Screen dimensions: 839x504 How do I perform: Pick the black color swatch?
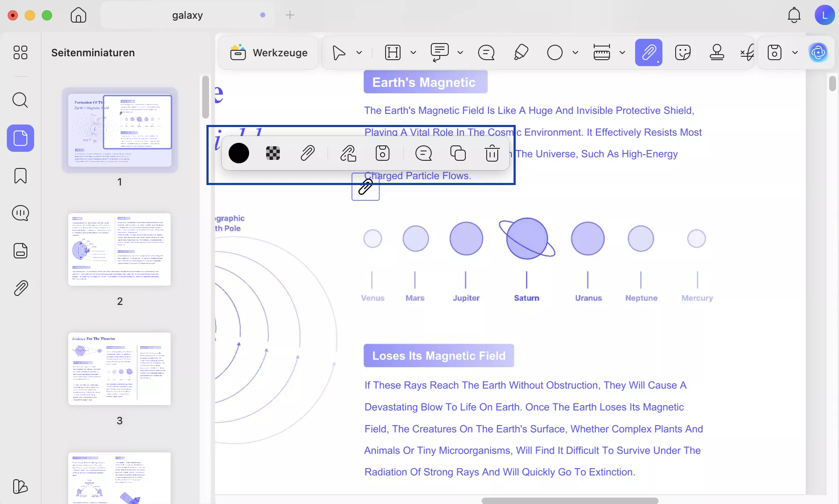point(239,153)
